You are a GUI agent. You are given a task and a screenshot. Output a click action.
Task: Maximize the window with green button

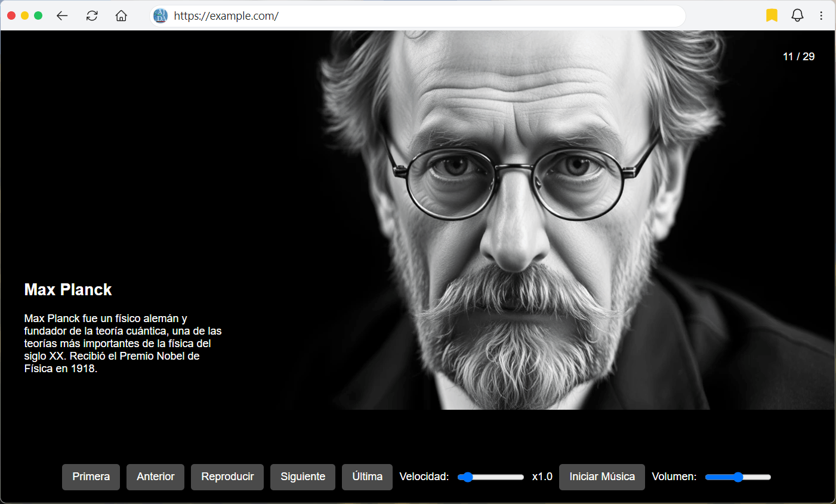[x=38, y=16]
